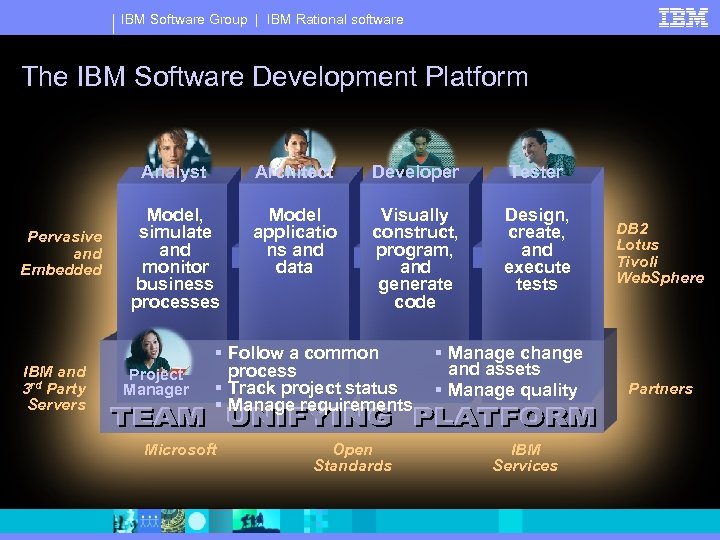Click the 'Partners' label
This screenshot has height=540, width=720.
pos(660,389)
